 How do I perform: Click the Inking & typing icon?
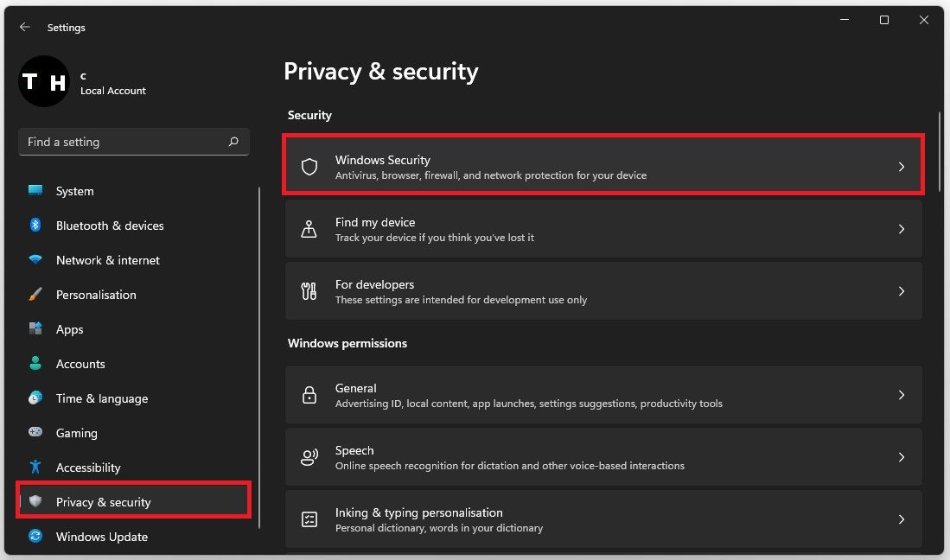(309, 519)
